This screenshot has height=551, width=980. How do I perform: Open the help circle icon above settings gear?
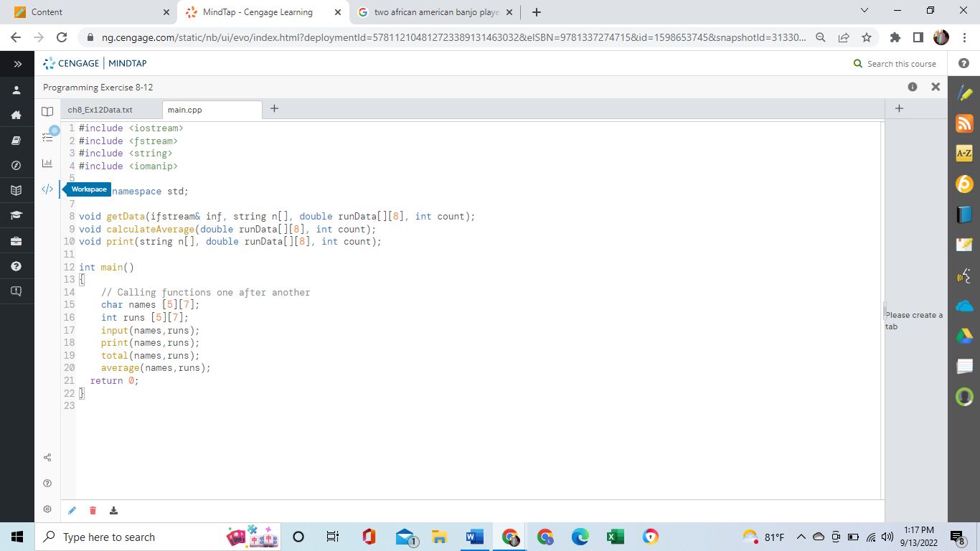point(47,483)
